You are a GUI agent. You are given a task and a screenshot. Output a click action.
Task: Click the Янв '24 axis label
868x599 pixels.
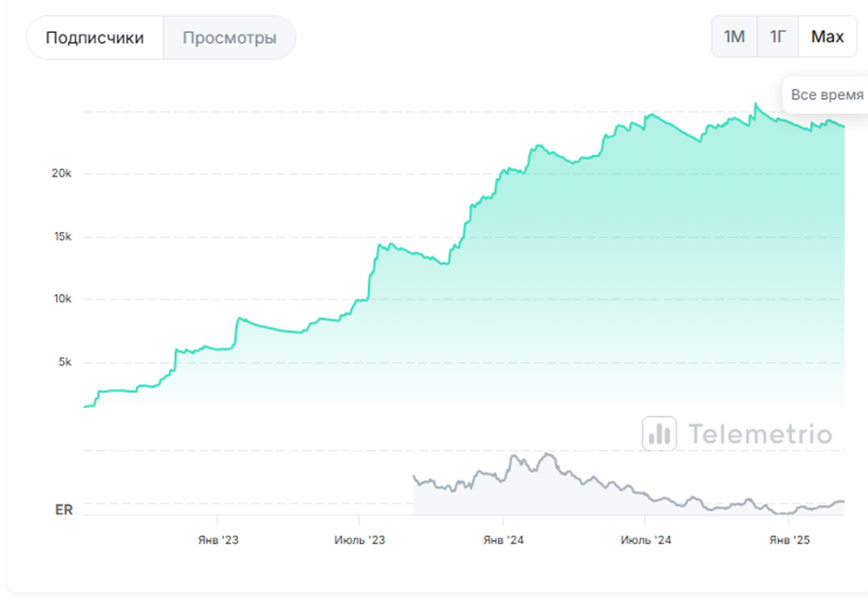504,540
